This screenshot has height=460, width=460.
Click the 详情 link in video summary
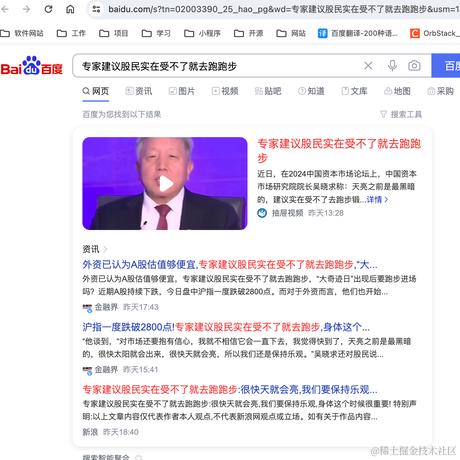tap(377, 200)
